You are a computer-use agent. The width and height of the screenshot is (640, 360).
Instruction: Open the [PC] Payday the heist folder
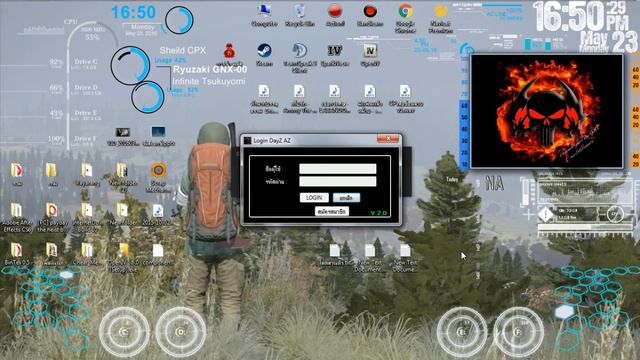click(52, 218)
